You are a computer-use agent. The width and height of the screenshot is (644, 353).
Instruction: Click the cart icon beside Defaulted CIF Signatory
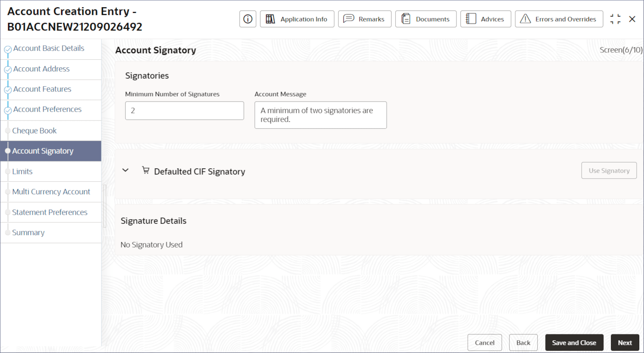coord(146,170)
